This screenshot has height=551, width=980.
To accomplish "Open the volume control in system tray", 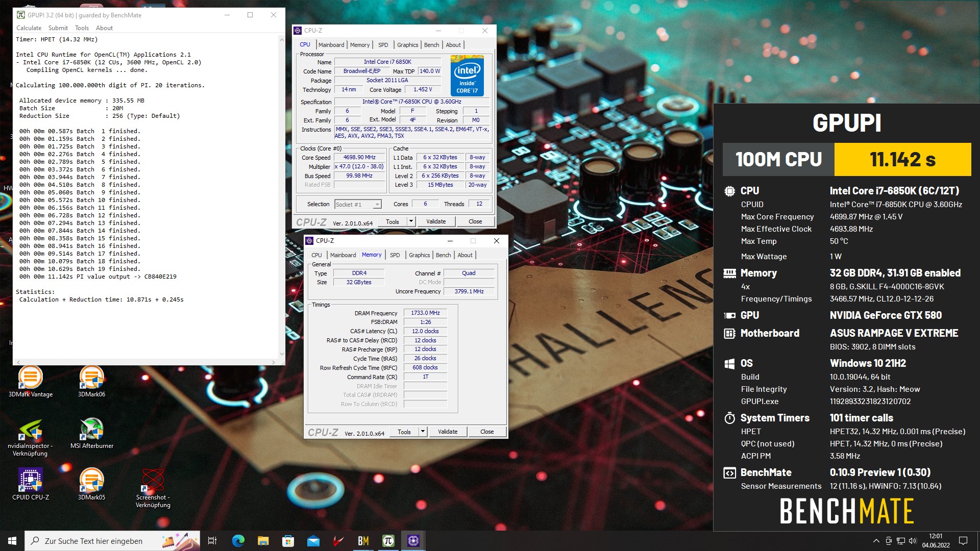I will pos(913,541).
